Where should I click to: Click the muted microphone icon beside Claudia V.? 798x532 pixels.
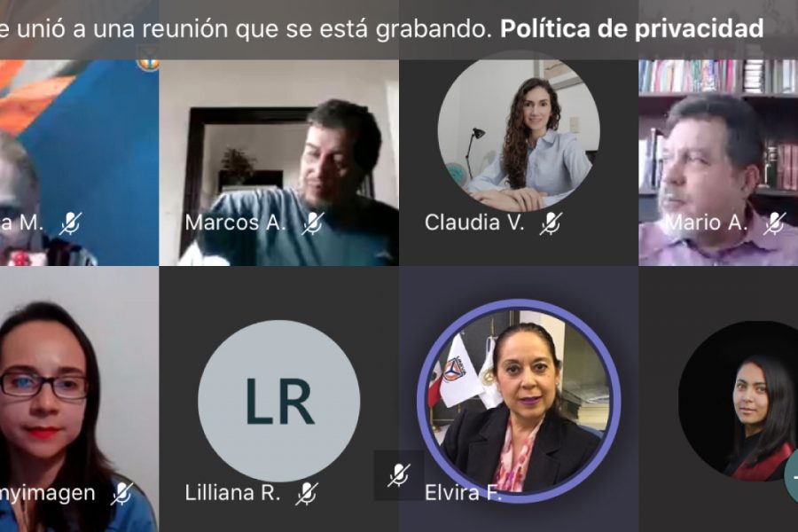[x=552, y=223]
